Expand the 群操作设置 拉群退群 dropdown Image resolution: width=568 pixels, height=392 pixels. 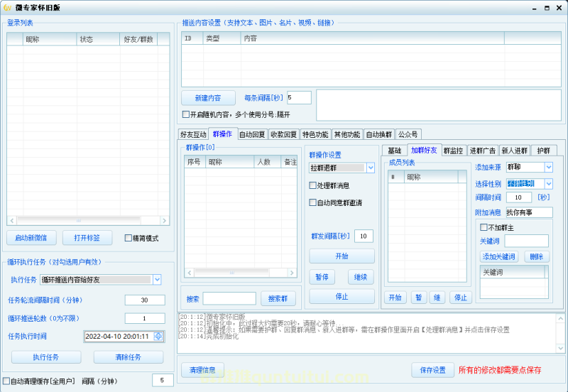(x=370, y=168)
